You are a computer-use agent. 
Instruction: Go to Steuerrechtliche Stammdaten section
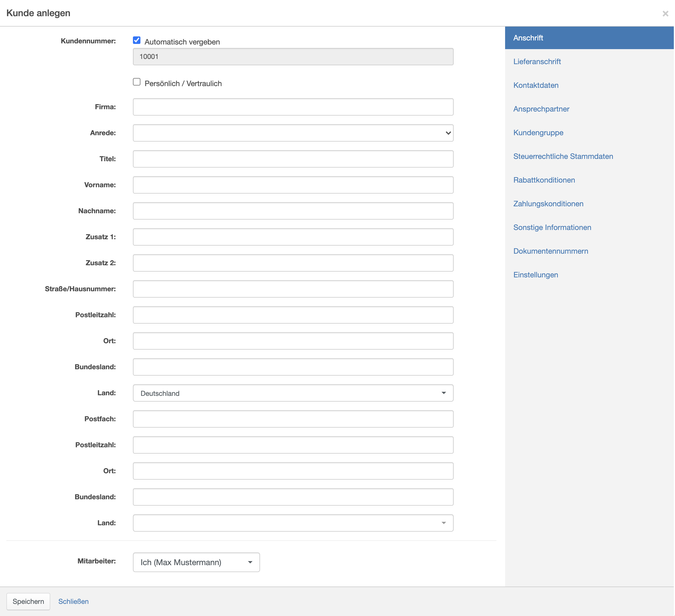coord(563,156)
